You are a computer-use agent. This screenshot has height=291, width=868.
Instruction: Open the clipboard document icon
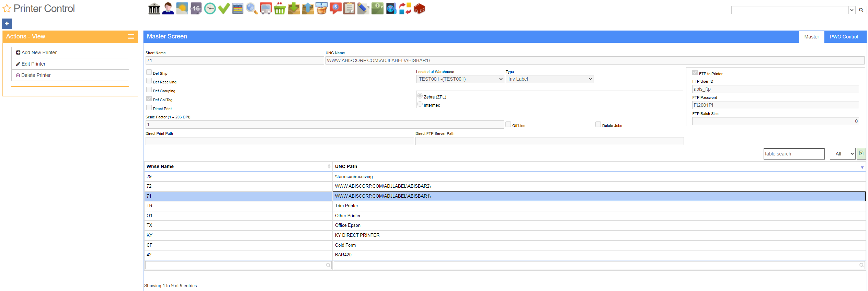350,9
